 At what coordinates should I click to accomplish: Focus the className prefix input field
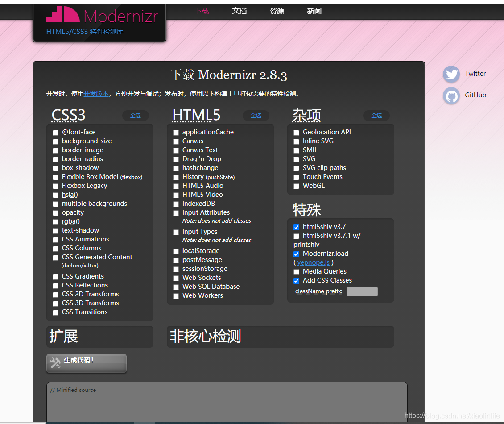coord(362,291)
